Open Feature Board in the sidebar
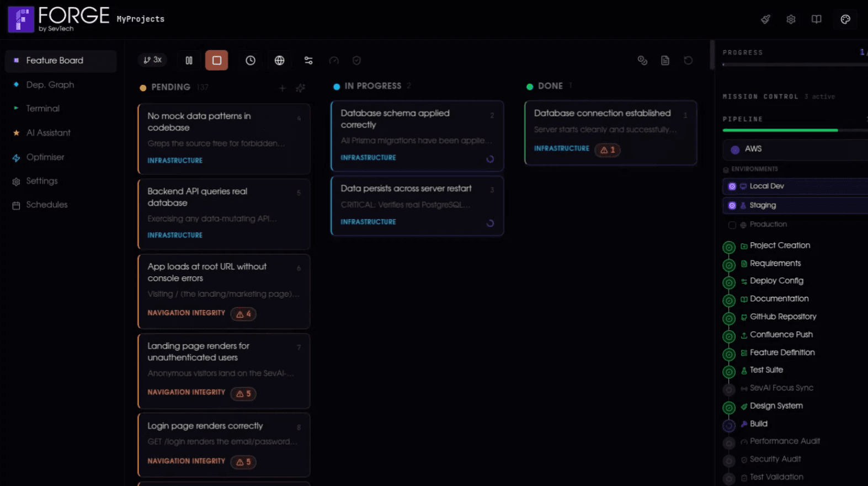 click(x=61, y=61)
